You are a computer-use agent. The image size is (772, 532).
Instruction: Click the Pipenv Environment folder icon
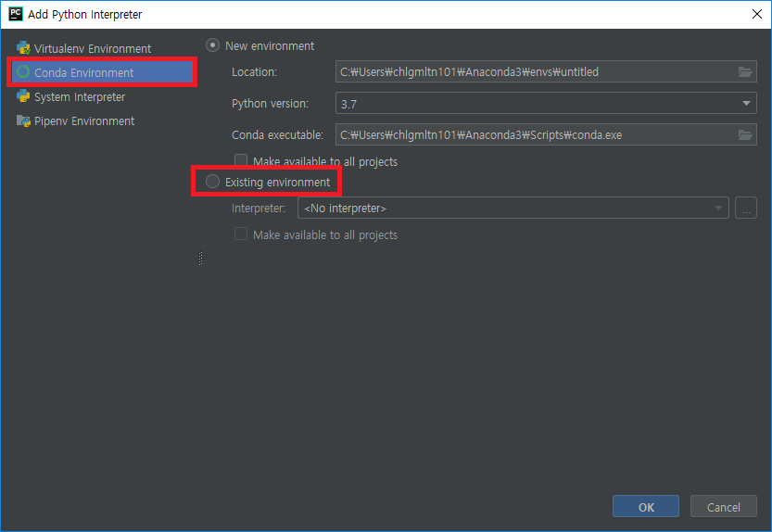(x=23, y=120)
